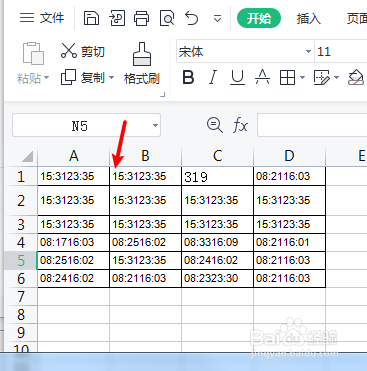Select row 2 header

tap(21, 201)
